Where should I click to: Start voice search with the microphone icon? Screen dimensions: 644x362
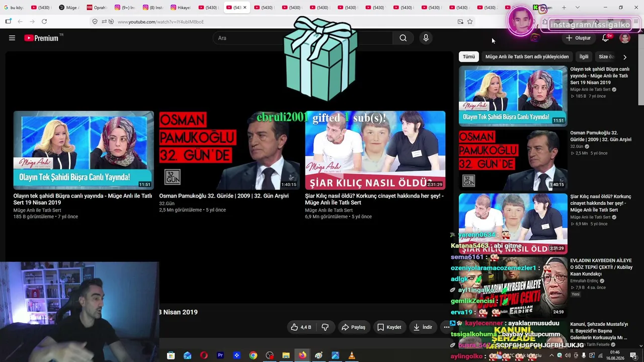point(426,38)
